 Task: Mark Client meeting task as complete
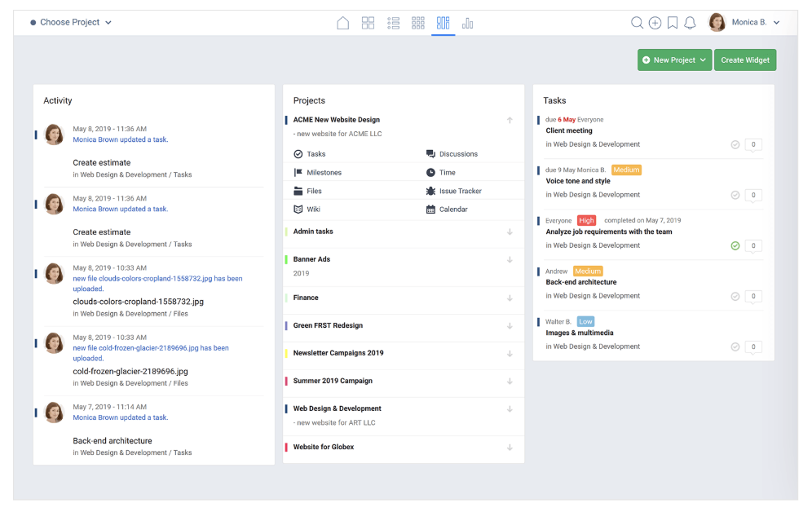pos(735,144)
